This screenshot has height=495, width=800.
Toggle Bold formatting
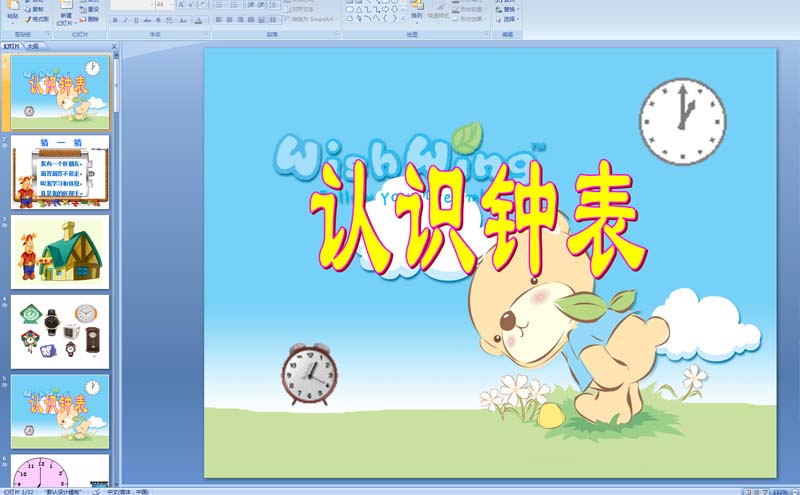pyautogui.click(x=115, y=20)
